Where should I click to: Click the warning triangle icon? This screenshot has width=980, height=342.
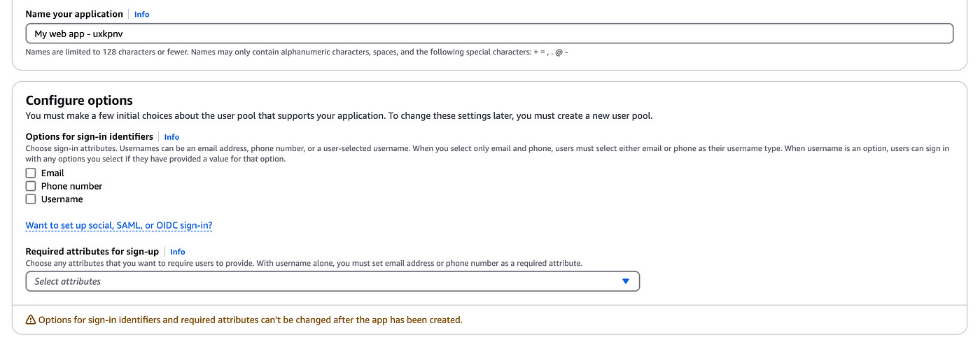click(31, 320)
